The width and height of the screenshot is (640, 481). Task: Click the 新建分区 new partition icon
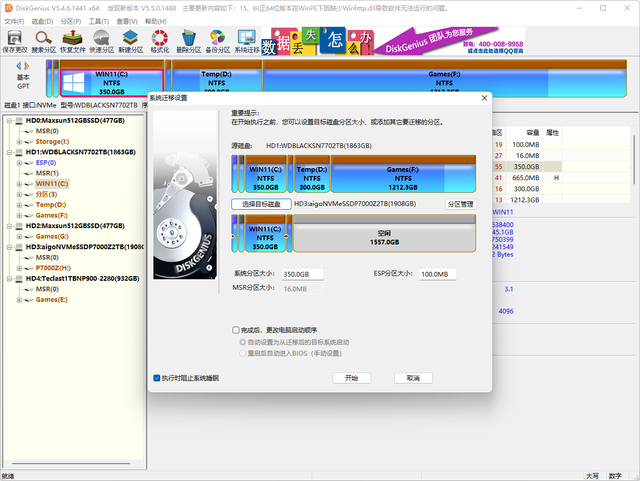(131, 42)
